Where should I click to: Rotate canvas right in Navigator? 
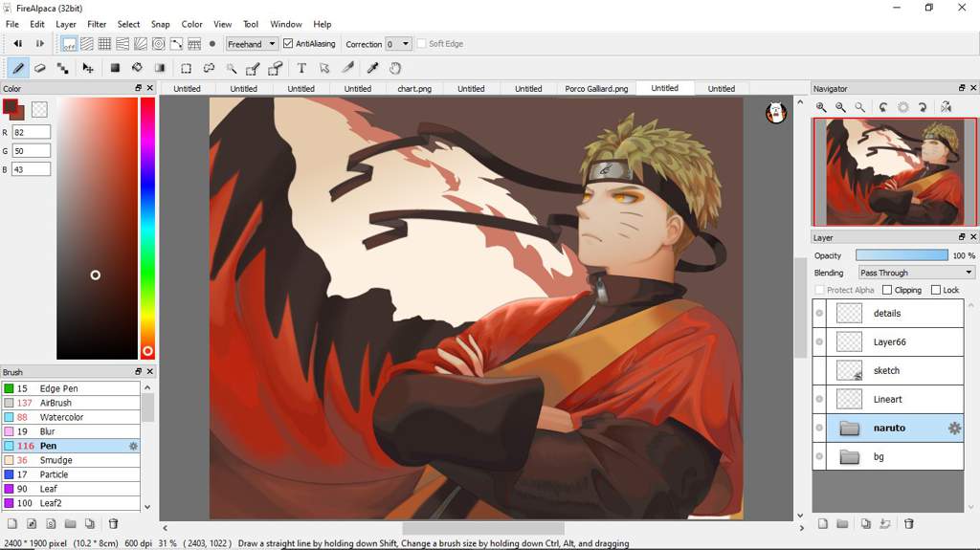[923, 107]
